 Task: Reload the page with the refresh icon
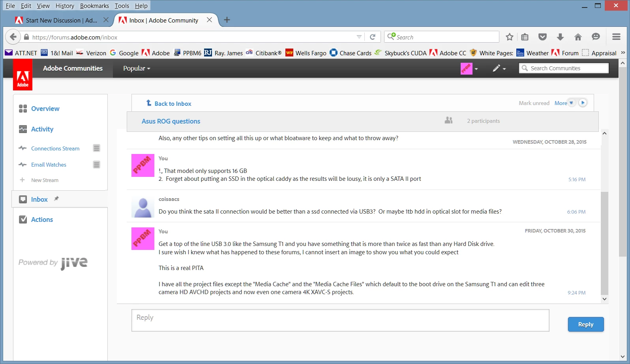pos(372,37)
